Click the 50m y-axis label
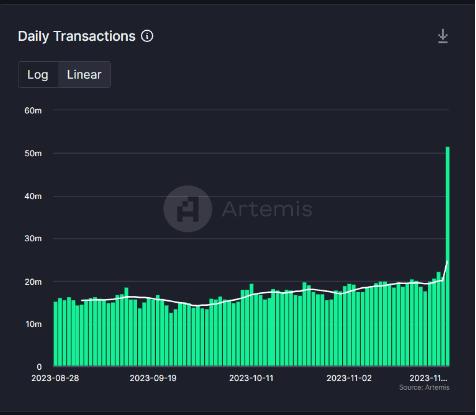 pos(33,153)
